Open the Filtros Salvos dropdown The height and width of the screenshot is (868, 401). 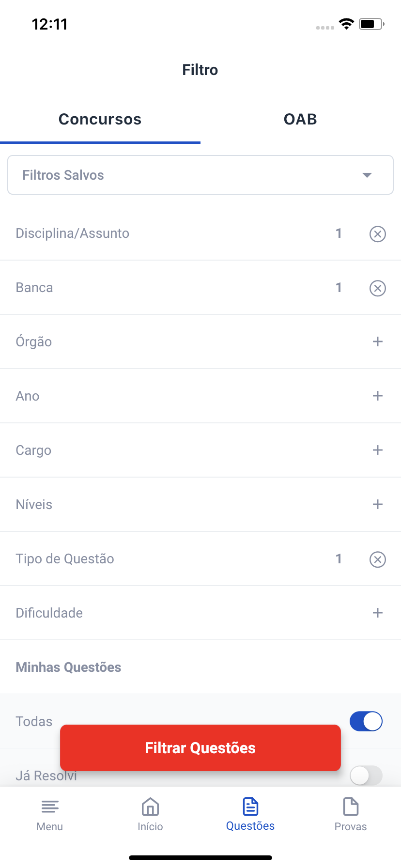point(200,175)
